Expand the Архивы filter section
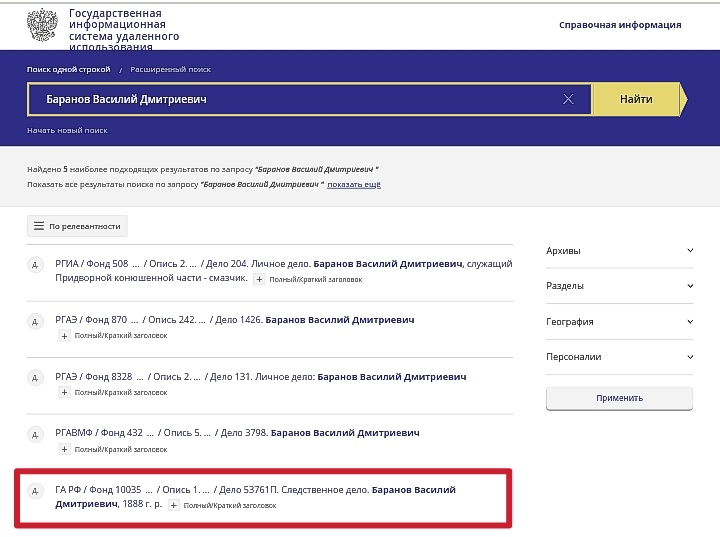This screenshot has height=537, width=720. (x=619, y=251)
